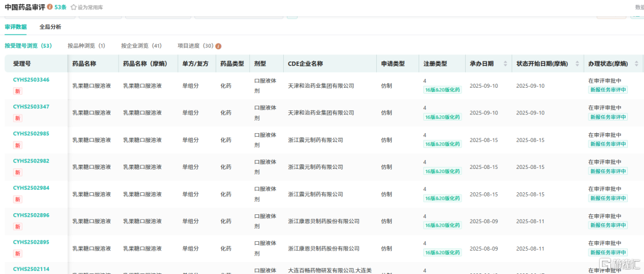644x274 pixels.
Task: Sort by 办理状态(摩熵) column arrows
Action: (635, 64)
